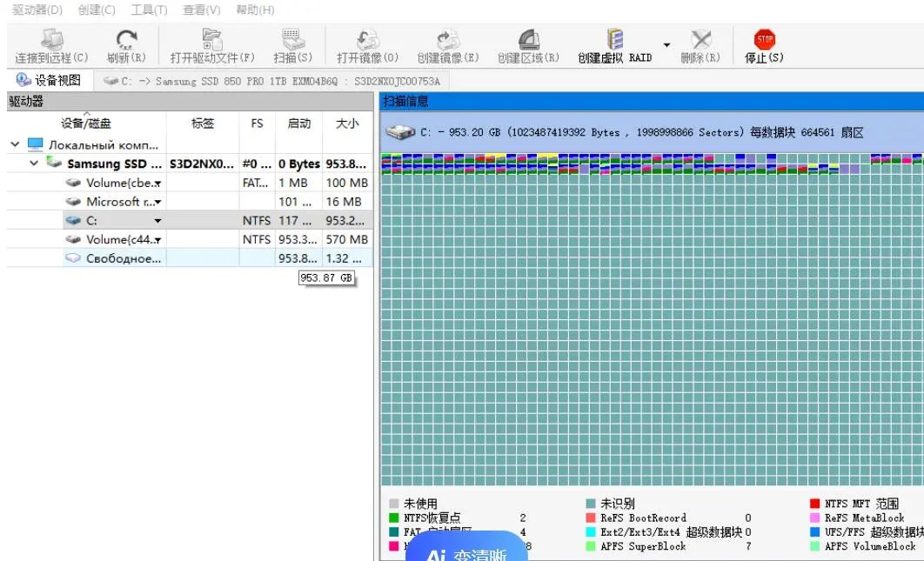Click the 创建区域 create region icon

[x=528, y=39]
